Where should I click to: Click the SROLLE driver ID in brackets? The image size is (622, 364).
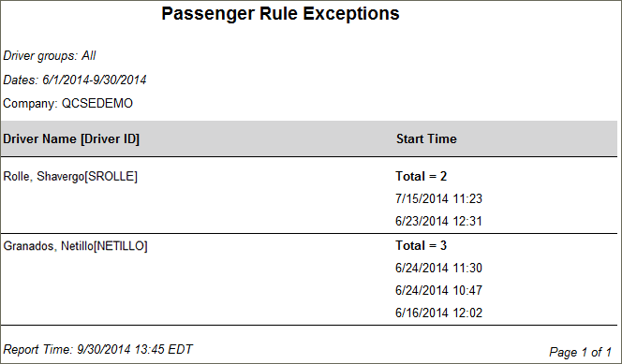(x=111, y=176)
